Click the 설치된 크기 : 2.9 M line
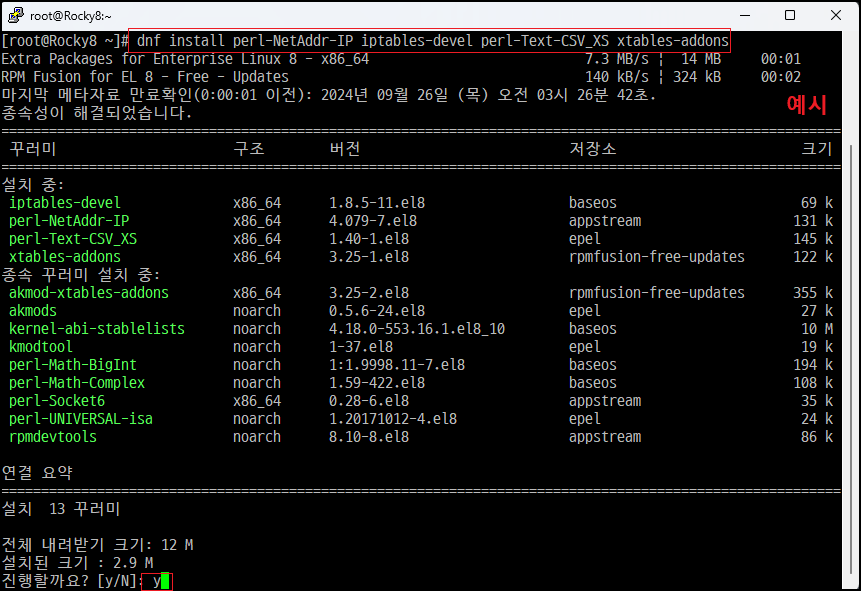Screen dimensions: 861x591 click(77, 563)
